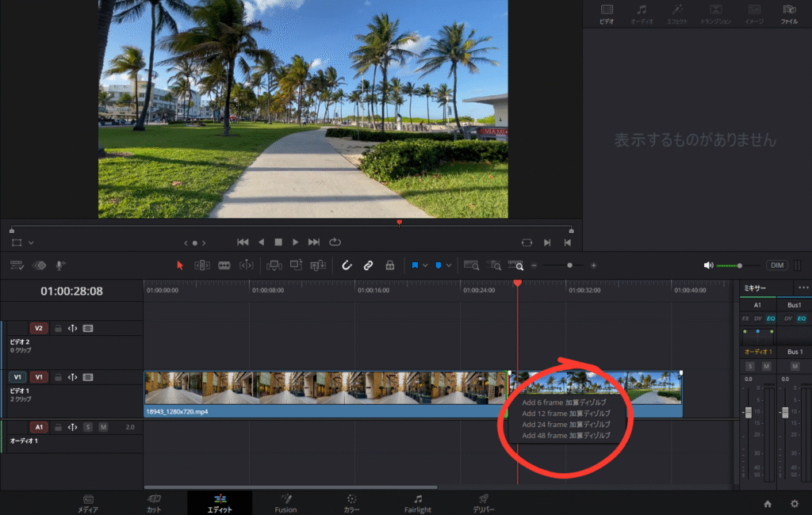The height and width of the screenshot is (515, 812).
Task: Click the Position Lock padlock in toolbar
Action: tap(389, 265)
